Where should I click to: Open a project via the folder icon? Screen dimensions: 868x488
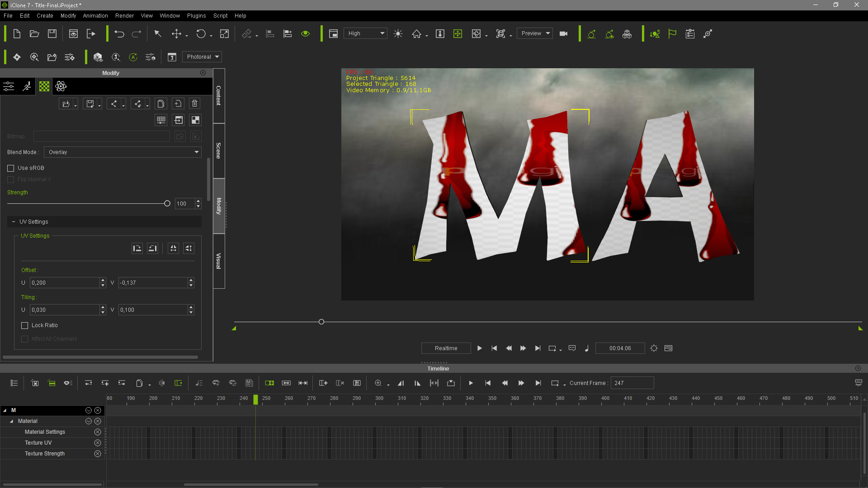coord(34,33)
